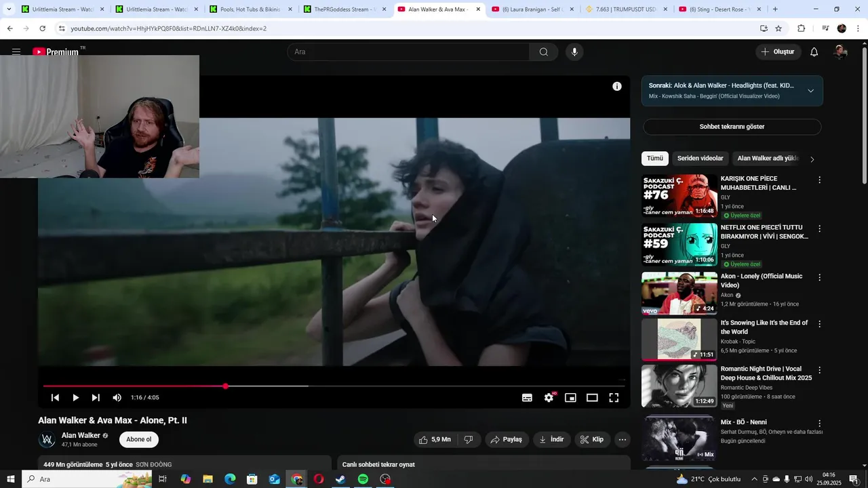Select Alan Walker adlı yükle chip
The height and width of the screenshot is (488, 868).
768,159
